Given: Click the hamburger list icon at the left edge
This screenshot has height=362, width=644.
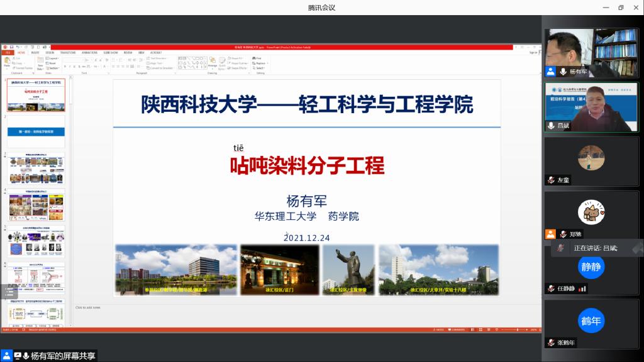Looking at the screenshot, I should (x=8, y=291).
